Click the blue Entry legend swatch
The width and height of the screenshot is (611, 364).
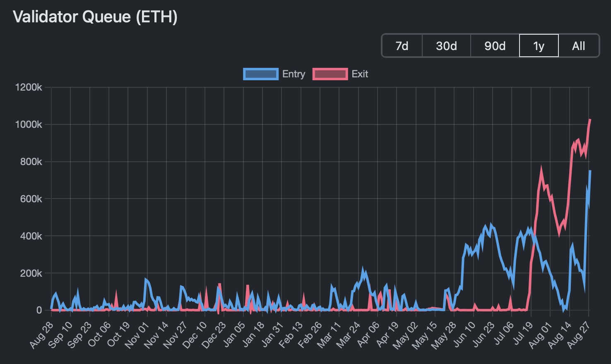click(260, 74)
